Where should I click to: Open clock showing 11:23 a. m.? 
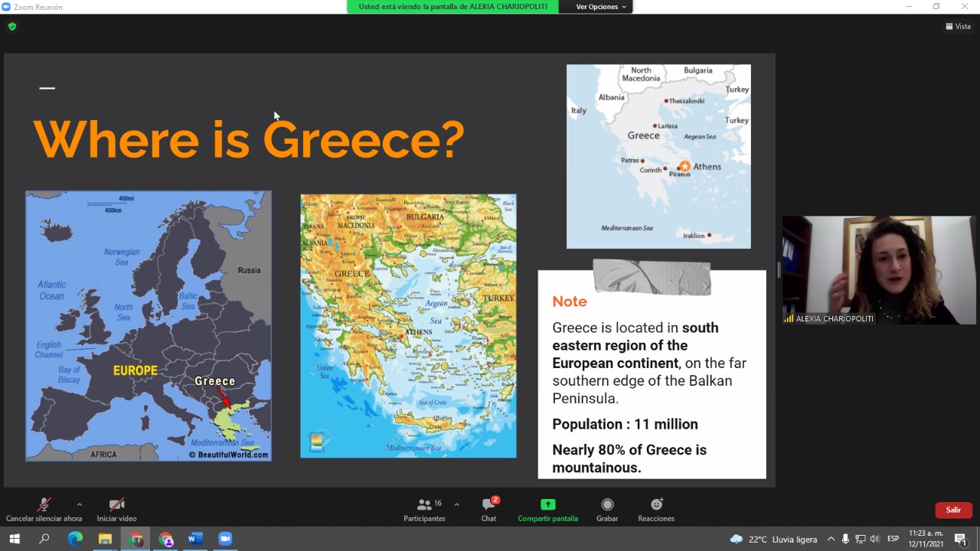[926, 539]
